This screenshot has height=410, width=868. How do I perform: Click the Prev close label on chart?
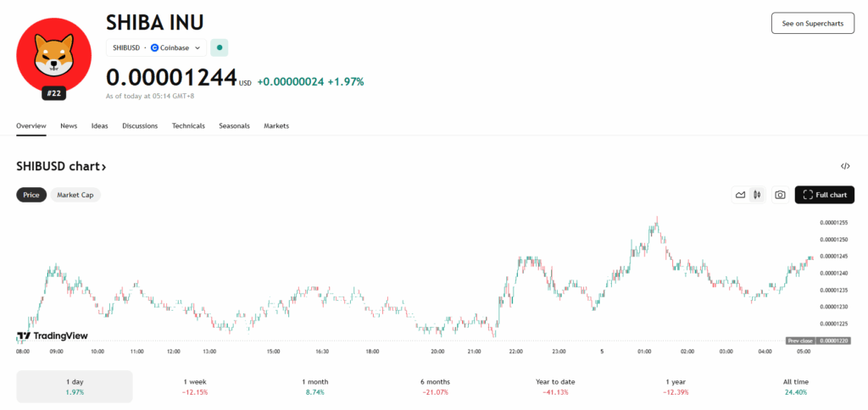point(800,341)
